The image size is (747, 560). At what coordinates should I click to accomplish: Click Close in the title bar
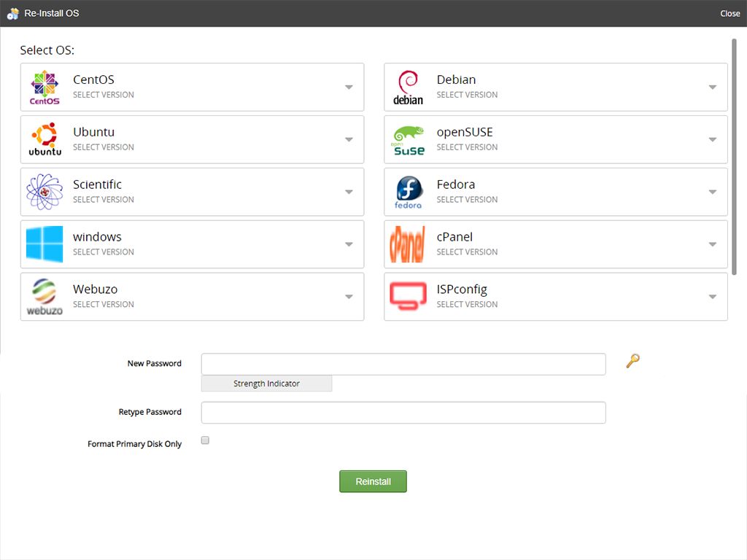point(729,14)
